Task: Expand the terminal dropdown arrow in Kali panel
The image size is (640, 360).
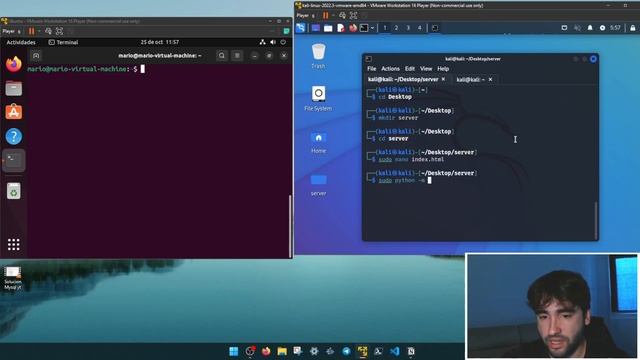Action: (372, 28)
